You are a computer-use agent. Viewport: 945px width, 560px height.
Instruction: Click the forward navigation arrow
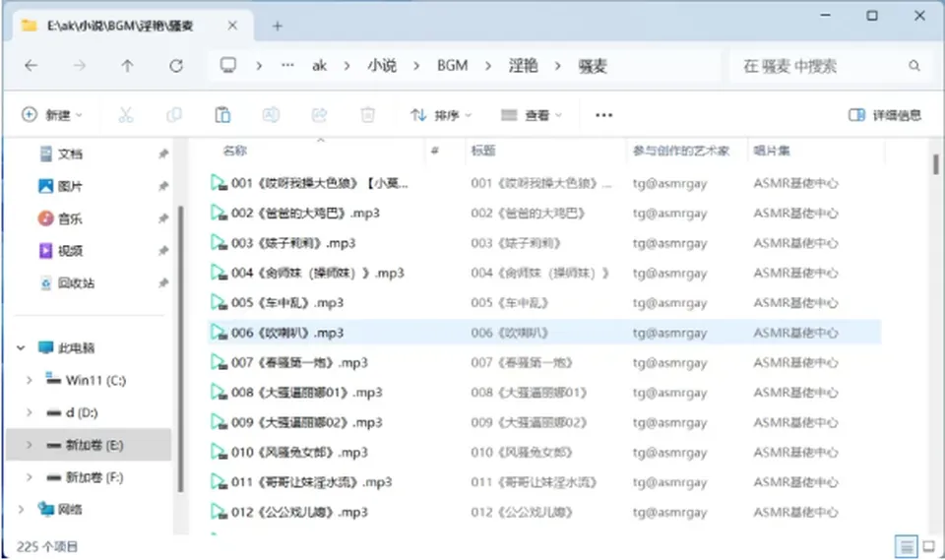[79, 66]
